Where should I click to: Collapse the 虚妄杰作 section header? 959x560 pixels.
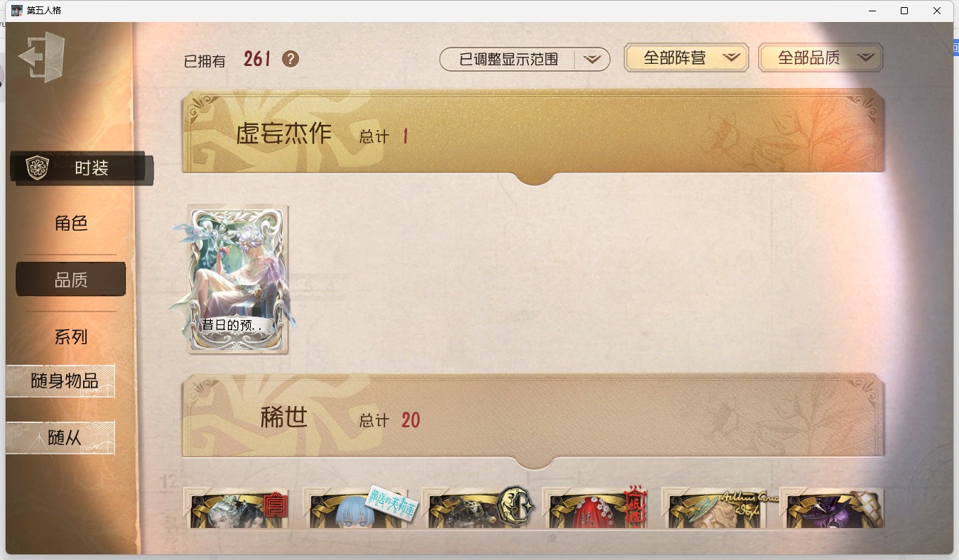point(533,133)
